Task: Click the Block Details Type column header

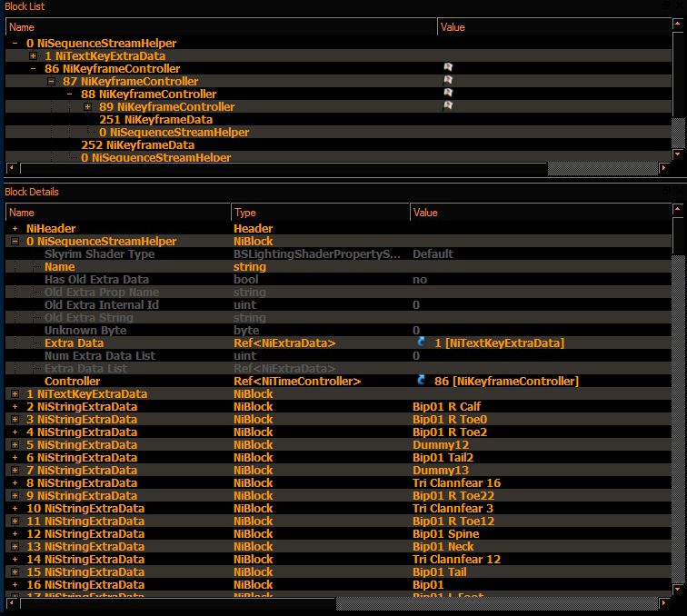Action: pos(320,213)
